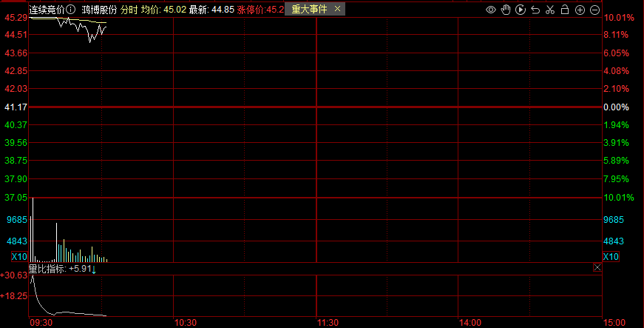Screen dimensions: 644x328
Task: Click the 最新: 44.85 value
Action: pos(211,10)
